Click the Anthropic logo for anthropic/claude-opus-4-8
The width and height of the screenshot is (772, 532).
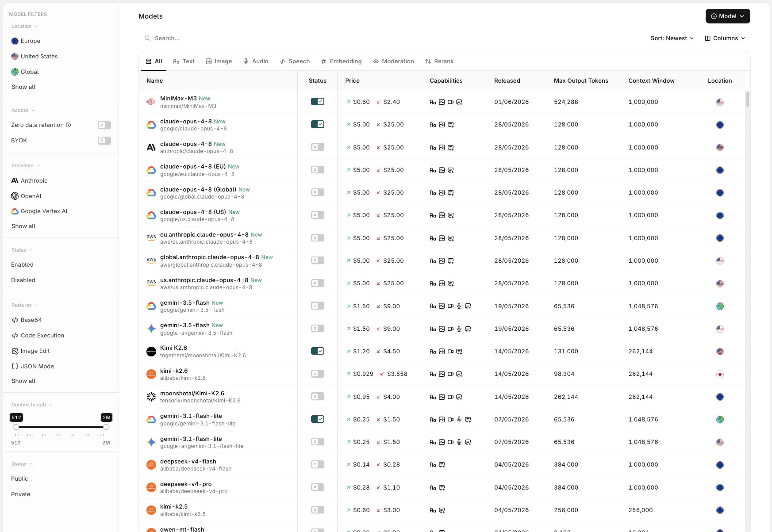coord(151,147)
